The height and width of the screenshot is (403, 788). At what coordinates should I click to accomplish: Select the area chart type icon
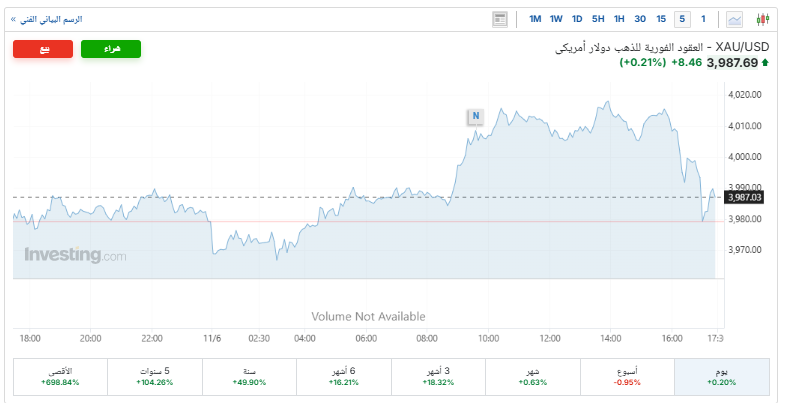(x=735, y=19)
